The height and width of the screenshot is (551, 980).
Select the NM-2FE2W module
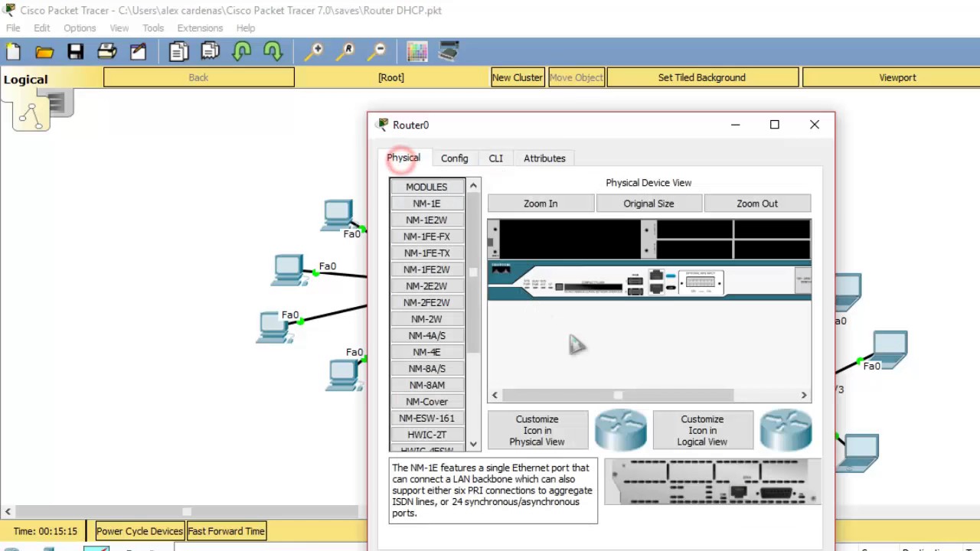click(x=426, y=302)
